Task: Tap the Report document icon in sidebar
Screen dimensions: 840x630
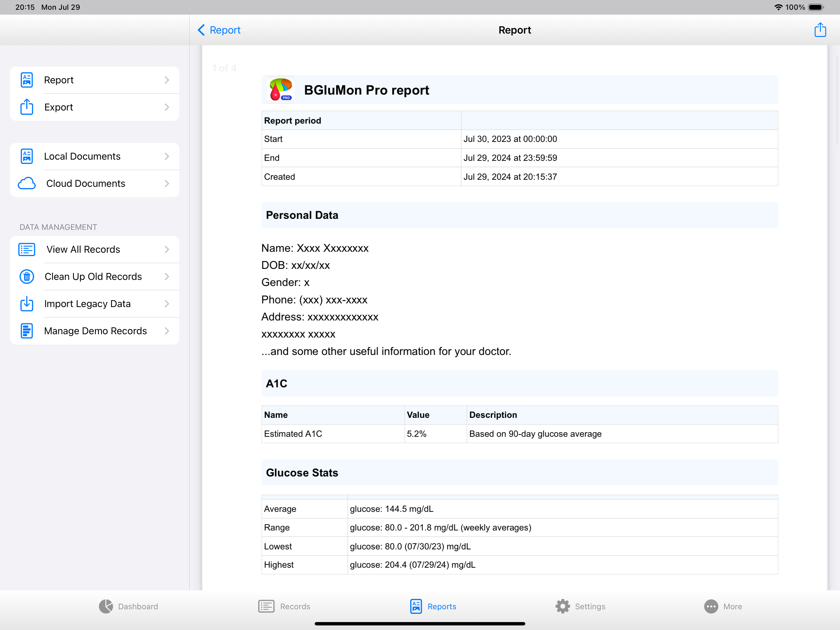Action: tap(27, 80)
